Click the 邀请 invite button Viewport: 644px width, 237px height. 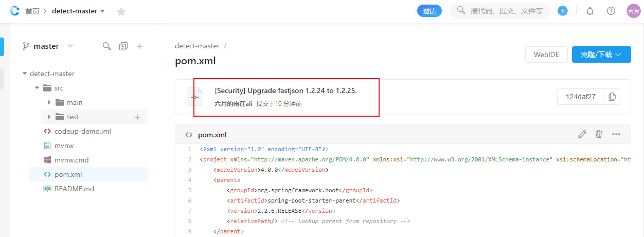(429, 11)
